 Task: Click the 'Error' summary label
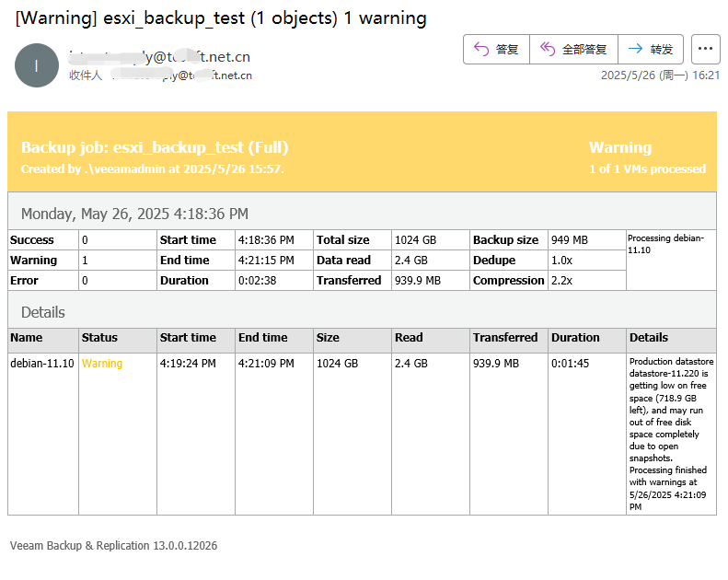24,281
